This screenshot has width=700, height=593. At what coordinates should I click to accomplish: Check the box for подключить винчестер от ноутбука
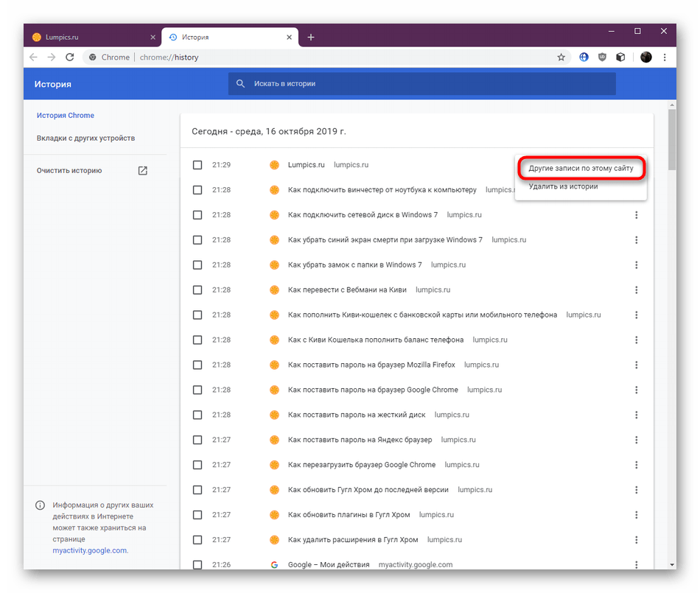click(x=197, y=189)
